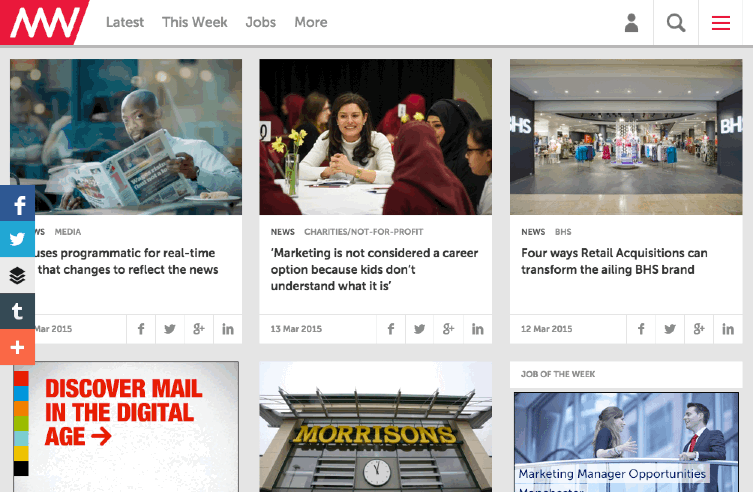This screenshot has width=753, height=492.
Task: Tweet the programmatic real-time article
Action: [x=170, y=329]
